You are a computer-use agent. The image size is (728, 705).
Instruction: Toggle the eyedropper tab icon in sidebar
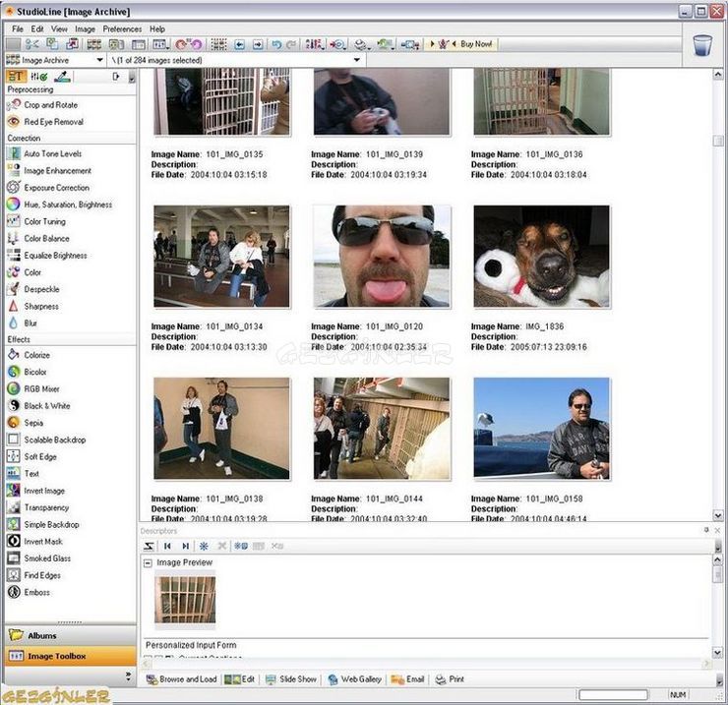[x=62, y=76]
